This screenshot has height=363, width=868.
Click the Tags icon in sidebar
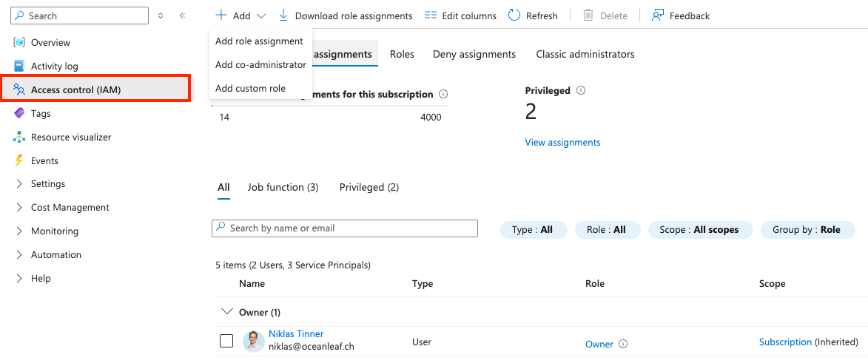(19, 114)
